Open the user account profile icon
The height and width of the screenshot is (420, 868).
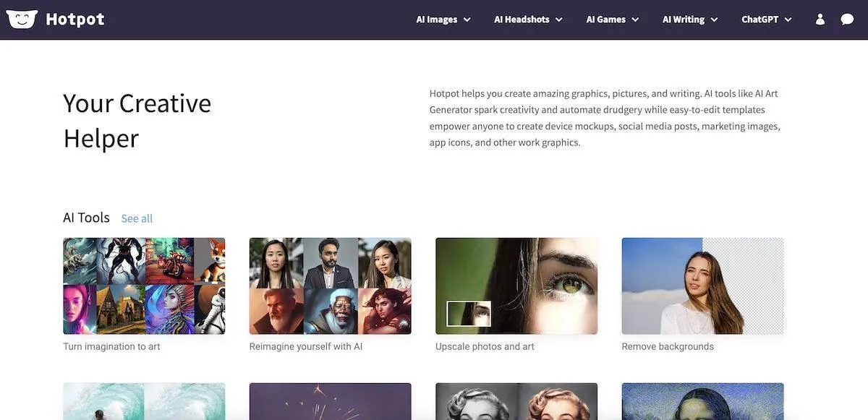(820, 20)
